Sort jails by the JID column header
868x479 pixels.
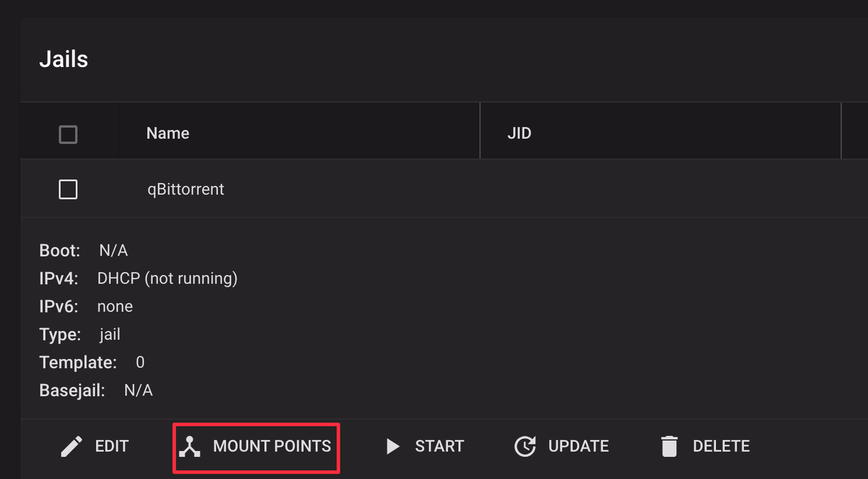click(x=519, y=133)
